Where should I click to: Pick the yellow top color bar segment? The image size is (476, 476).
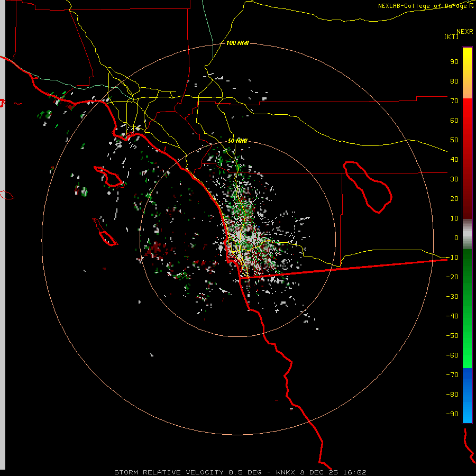click(467, 73)
